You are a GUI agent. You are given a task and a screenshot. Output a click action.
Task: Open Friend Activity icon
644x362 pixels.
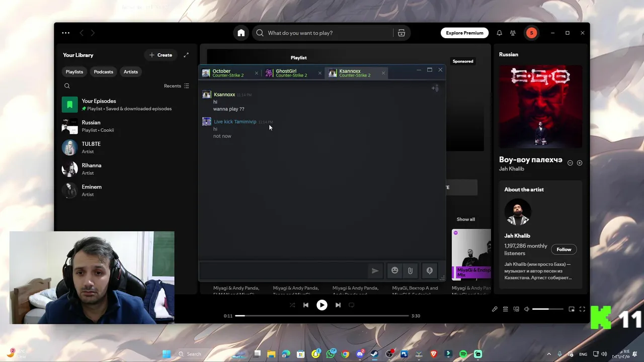[513, 33]
